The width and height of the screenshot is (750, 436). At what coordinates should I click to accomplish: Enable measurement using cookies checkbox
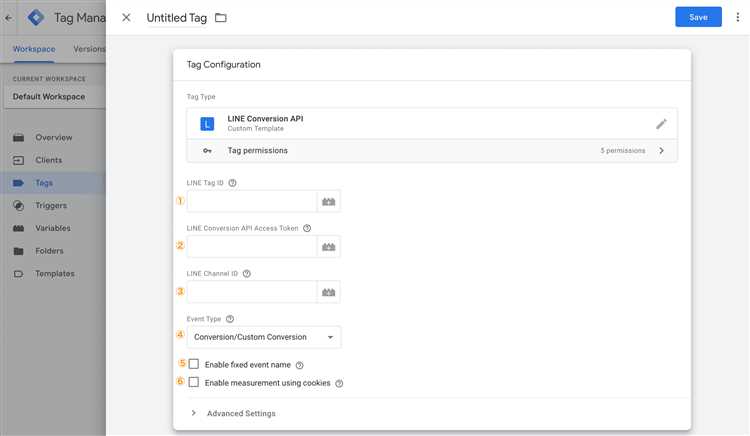[194, 382]
